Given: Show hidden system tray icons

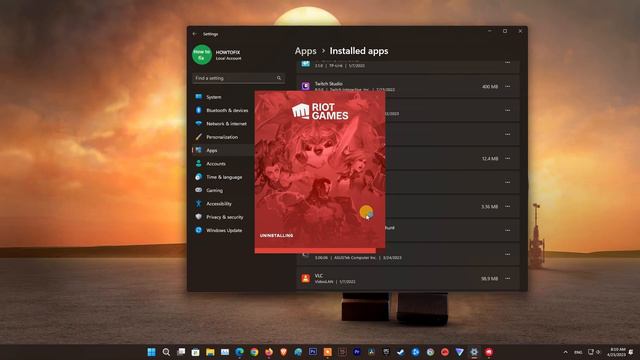Looking at the screenshot, I should tap(565, 352).
